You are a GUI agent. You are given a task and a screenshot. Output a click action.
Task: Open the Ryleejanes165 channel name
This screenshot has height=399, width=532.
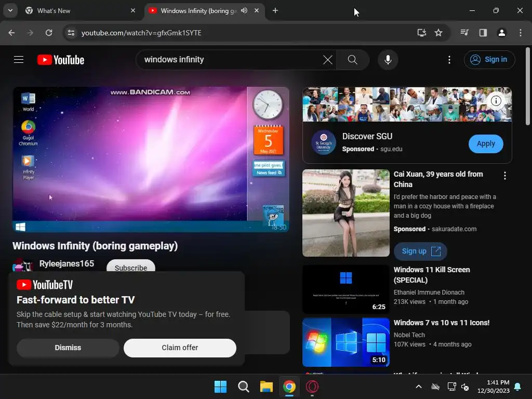(66, 263)
